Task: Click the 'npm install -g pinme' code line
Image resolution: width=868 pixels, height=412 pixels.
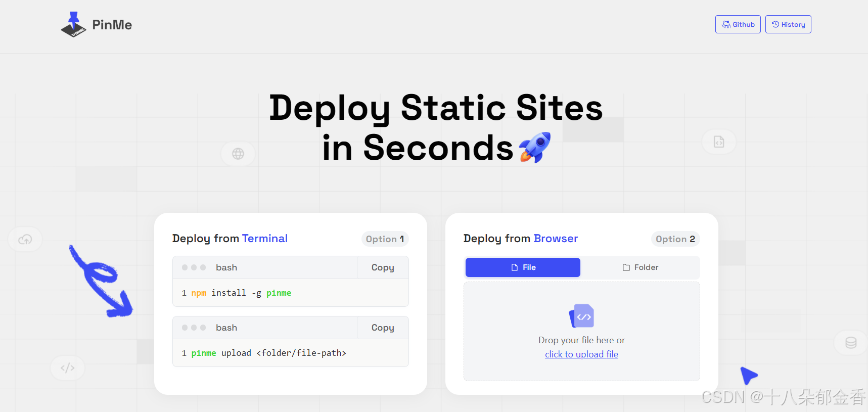Action: point(291,293)
